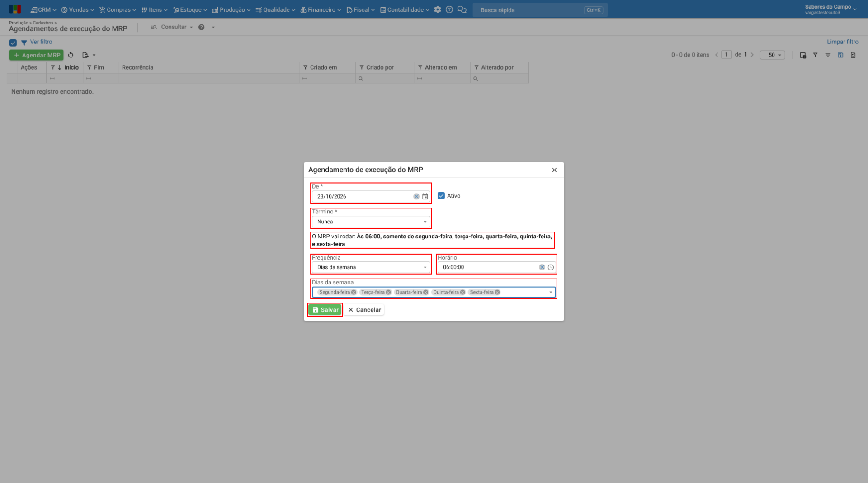
Task: Open the Término dropdown showing Nunca
Action: click(x=371, y=222)
